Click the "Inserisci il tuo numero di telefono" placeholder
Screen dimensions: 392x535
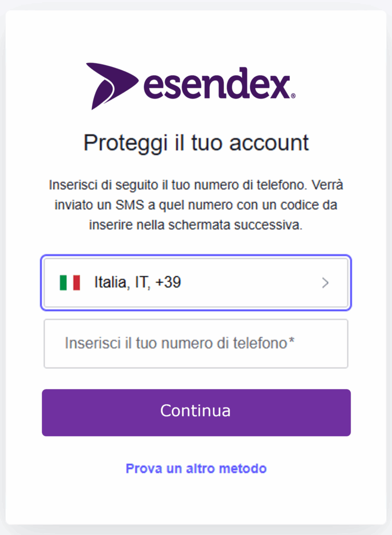pyautogui.click(x=176, y=343)
